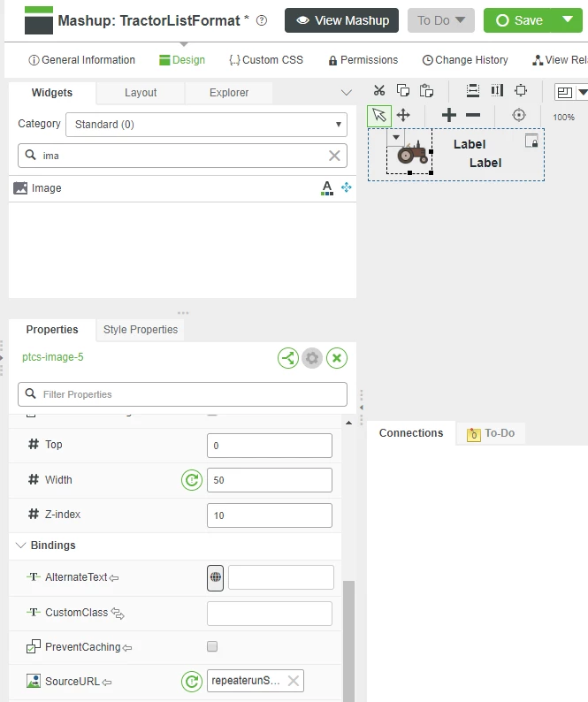
Task: Select the pointer selection tool
Action: pyautogui.click(x=379, y=116)
